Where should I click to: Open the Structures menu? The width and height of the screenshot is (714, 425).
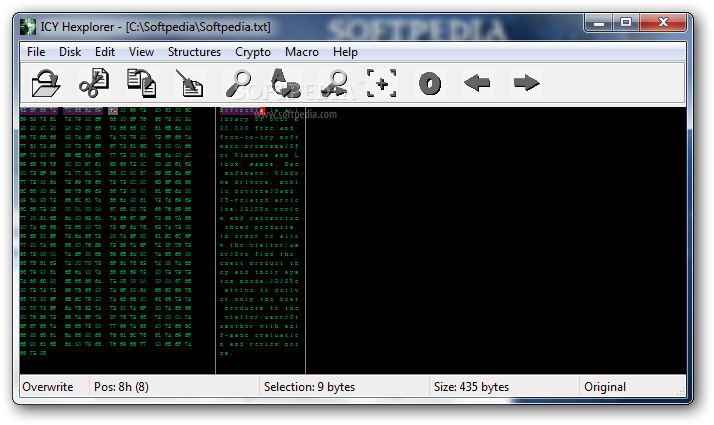(x=194, y=52)
